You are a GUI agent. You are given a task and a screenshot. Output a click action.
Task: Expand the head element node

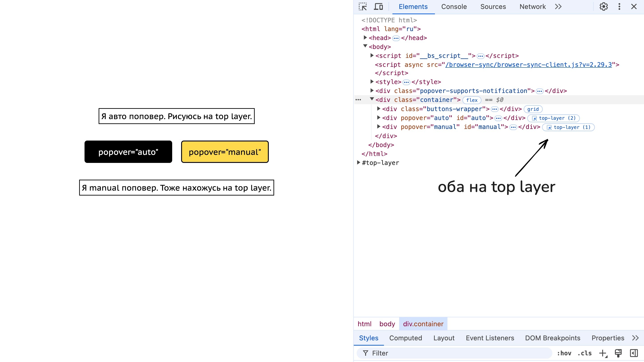coord(365,38)
